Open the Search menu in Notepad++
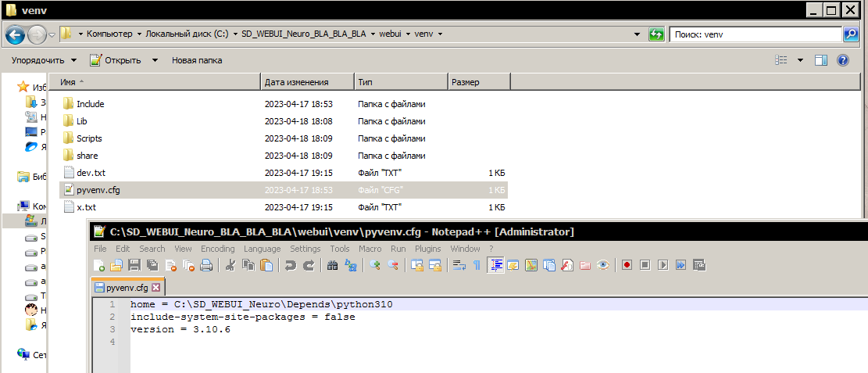This screenshot has width=868, height=373. (x=152, y=249)
